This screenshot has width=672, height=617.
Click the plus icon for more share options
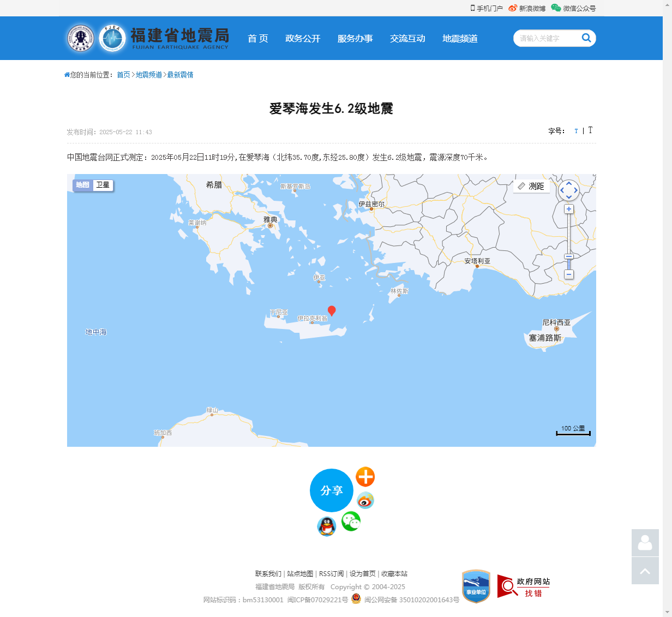pos(365,477)
